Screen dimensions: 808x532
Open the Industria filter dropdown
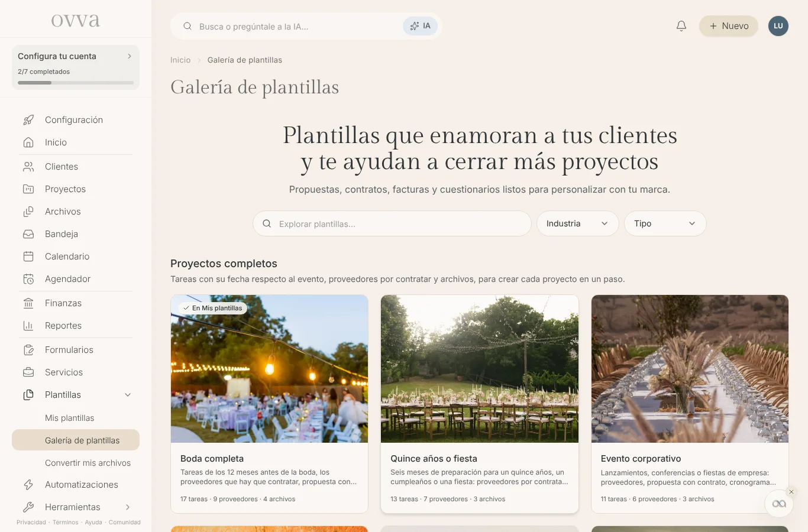(x=578, y=223)
